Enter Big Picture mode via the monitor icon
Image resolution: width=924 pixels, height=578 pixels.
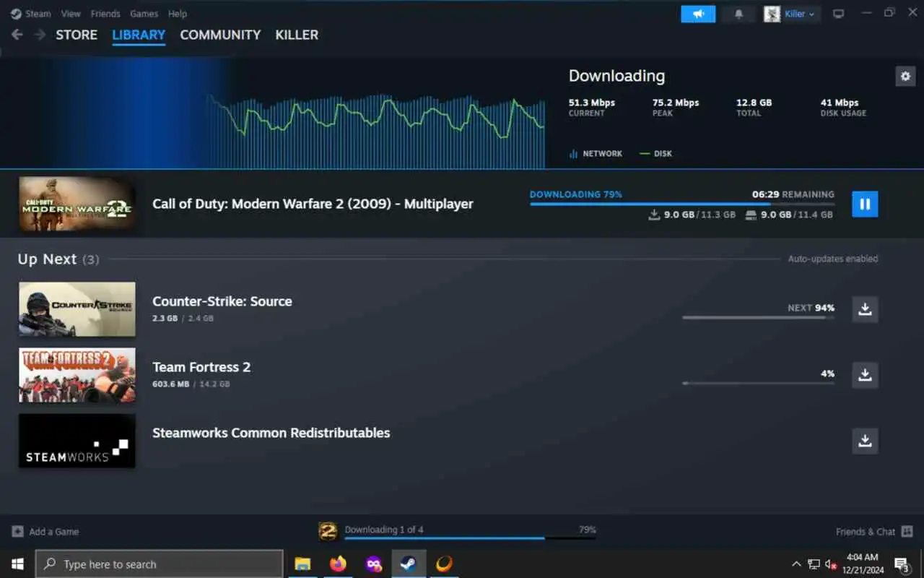coord(838,14)
